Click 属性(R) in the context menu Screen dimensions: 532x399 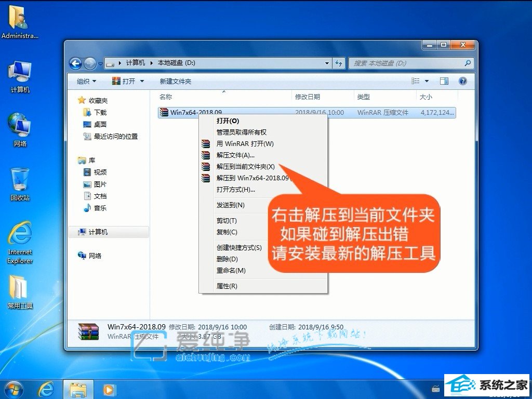[x=227, y=286]
